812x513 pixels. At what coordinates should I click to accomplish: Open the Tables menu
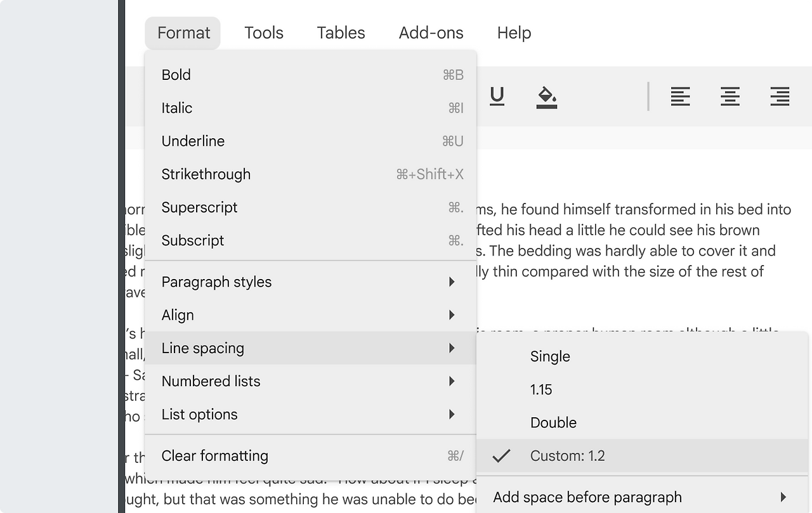(341, 33)
